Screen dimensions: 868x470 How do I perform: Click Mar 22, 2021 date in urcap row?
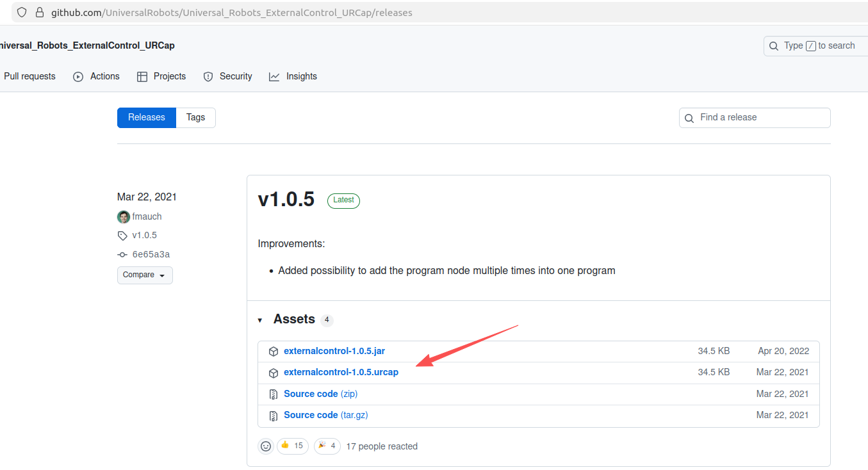(x=782, y=372)
